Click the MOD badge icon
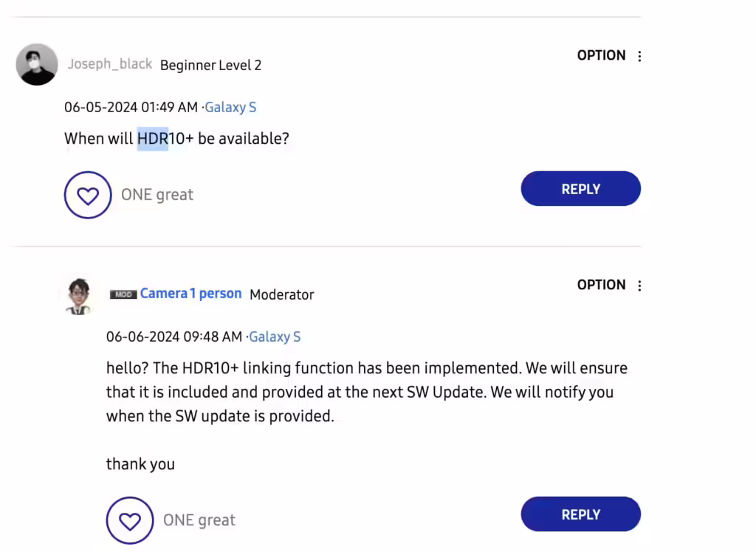This screenshot has width=756, height=552. tap(123, 294)
